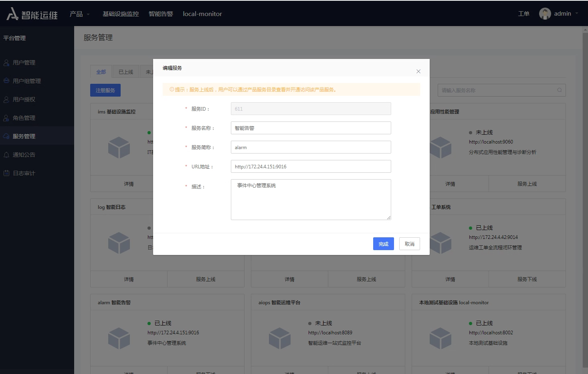Click the 智能运维一站式监控平台 description text
This screenshot has width=588, height=374.
pyautogui.click(x=335, y=343)
